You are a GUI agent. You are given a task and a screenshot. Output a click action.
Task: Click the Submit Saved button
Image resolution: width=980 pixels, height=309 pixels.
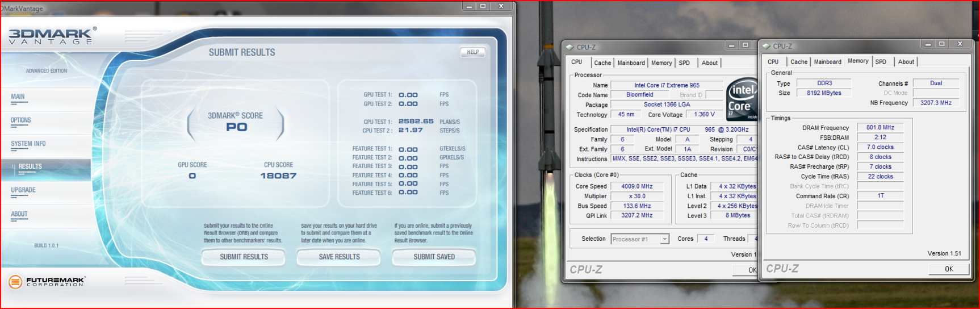pyautogui.click(x=434, y=257)
